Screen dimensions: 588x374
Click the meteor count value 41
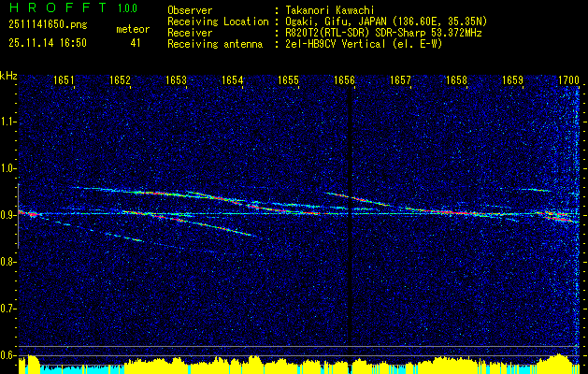click(136, 43)
